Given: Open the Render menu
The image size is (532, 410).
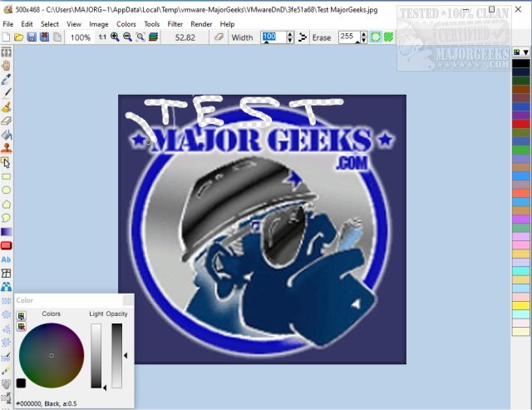Looking at the screenshot, I should 201,24.
